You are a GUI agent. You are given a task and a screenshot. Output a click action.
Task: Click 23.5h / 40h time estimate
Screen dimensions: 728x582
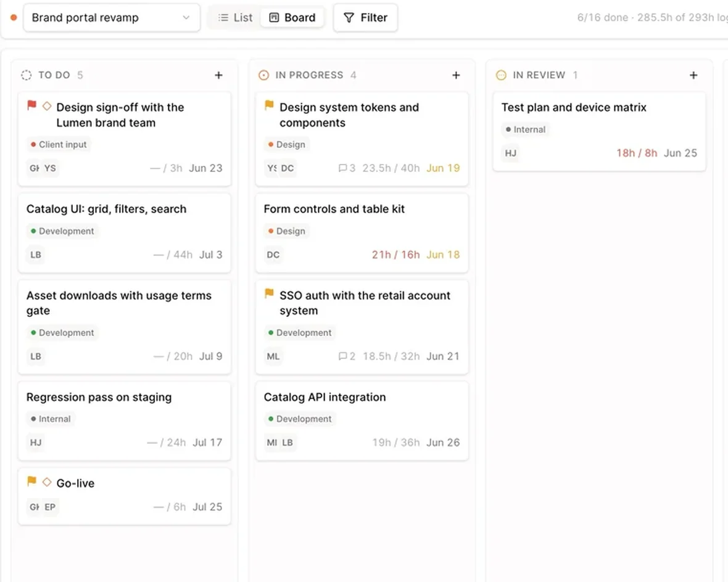pos(391,168)
